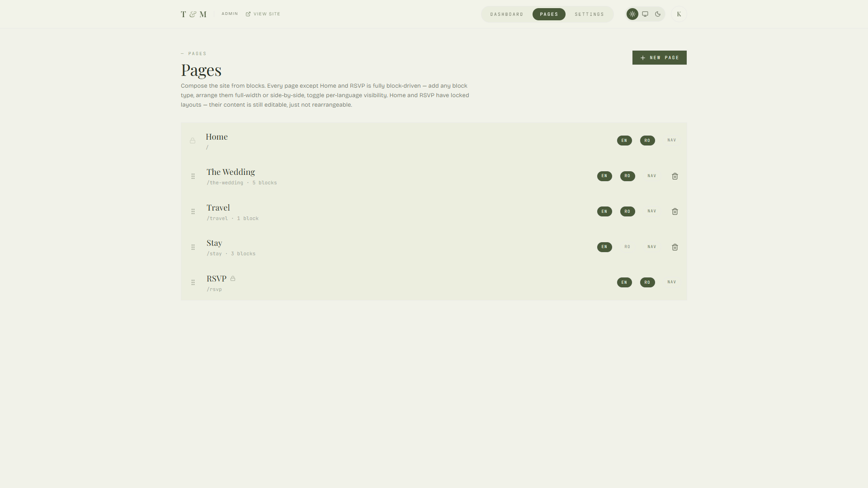Click the Travel row drag handle
868x488 pixels.
[x=193, y=211]
